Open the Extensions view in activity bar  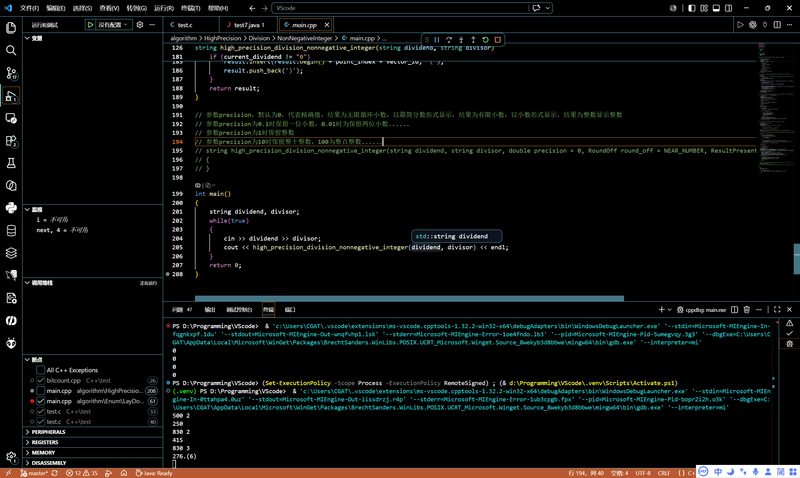coord(11,141)
